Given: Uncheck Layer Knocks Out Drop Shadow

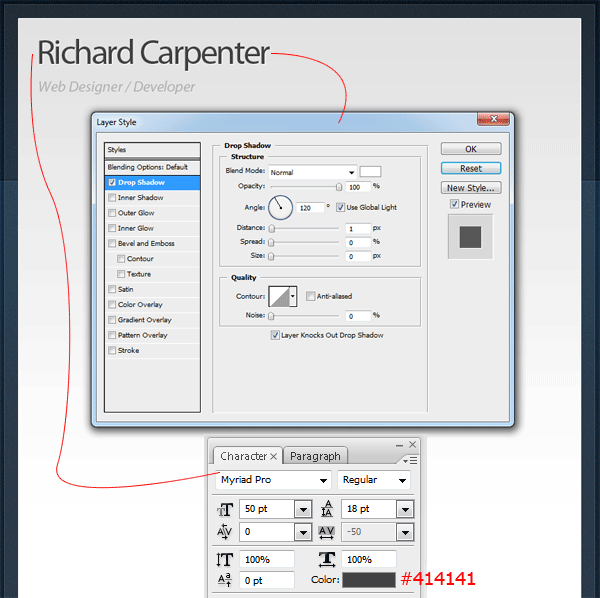Looking at the screenshot, I should point(275,335).
